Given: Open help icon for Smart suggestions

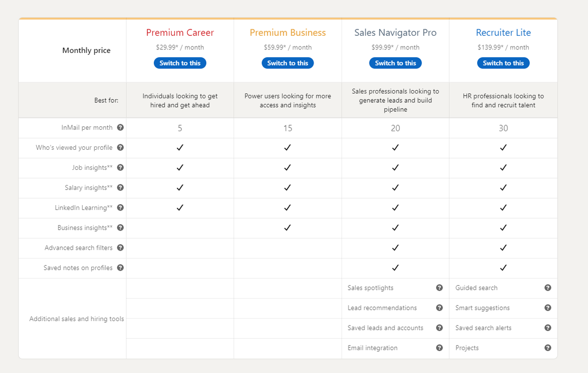Looking at the screenshot, I should (x=548, y=308).
